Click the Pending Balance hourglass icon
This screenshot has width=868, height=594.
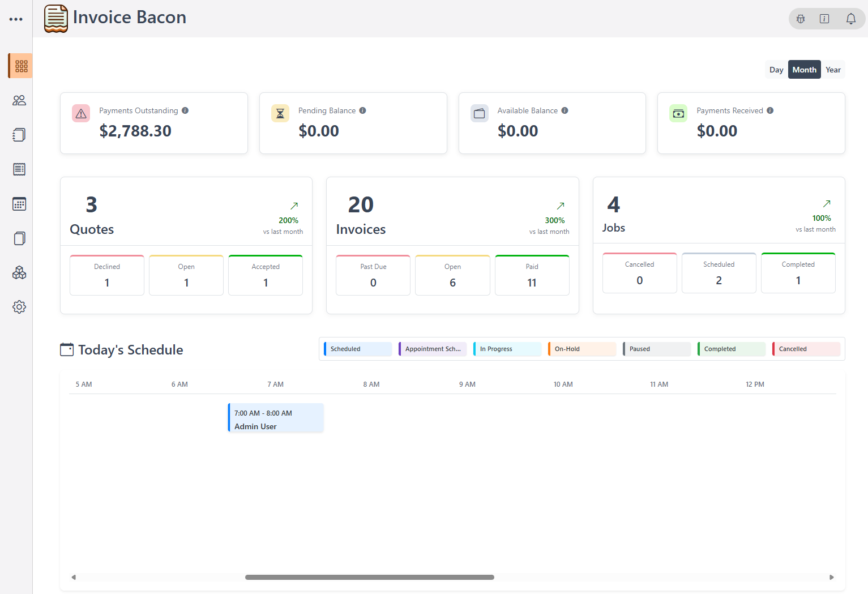(280, 113)
